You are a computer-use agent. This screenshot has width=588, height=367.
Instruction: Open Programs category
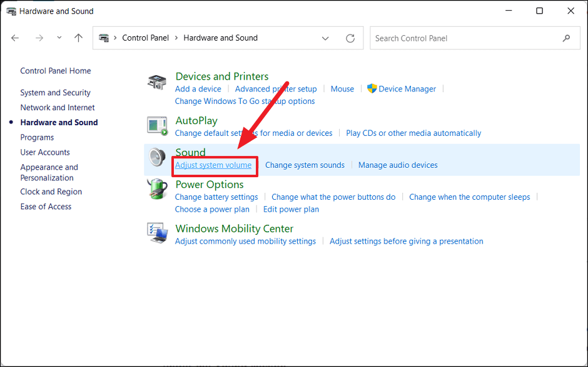37,138
